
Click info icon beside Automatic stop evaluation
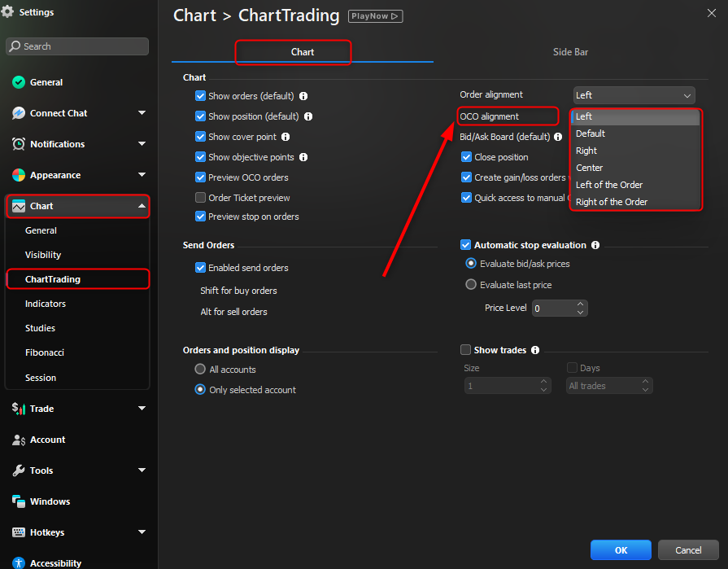point(595,245)
